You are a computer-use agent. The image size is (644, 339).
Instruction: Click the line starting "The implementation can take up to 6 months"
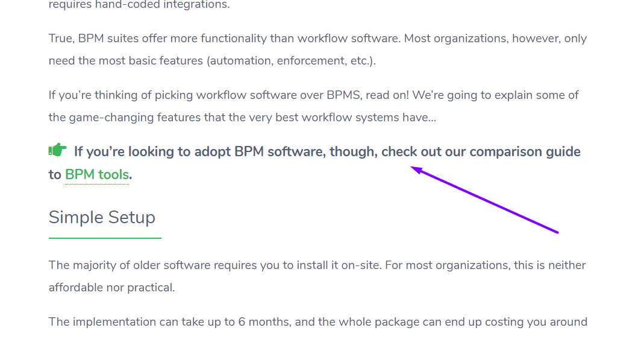tap(318, 322)
